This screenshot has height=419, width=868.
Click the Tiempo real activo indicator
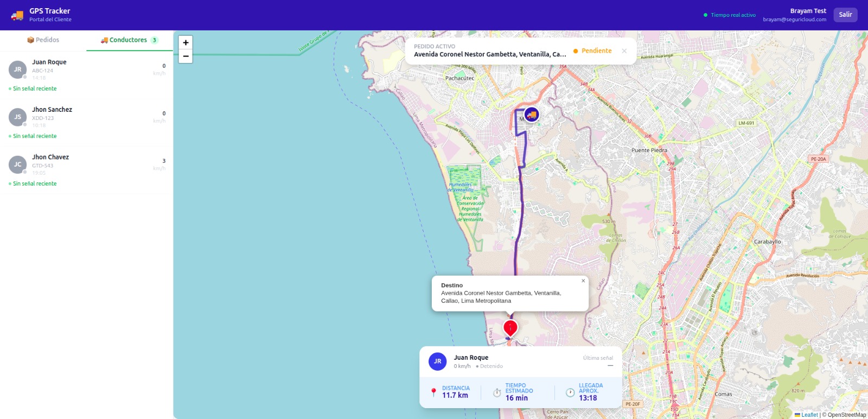point(730,15)
